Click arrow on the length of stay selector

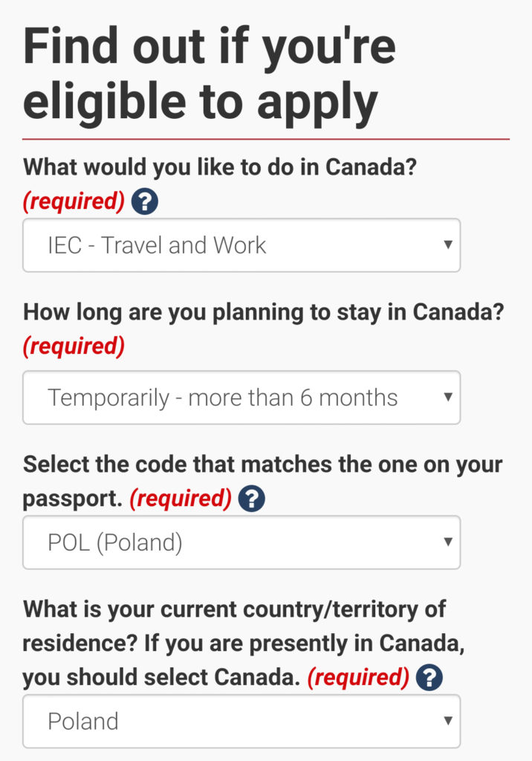[x=447, y=397]
